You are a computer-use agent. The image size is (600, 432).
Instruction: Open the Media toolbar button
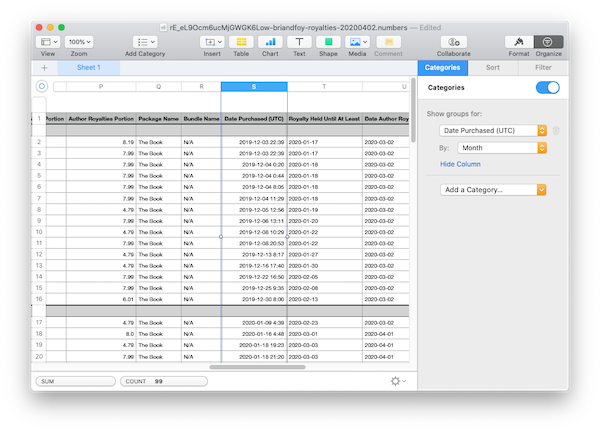click(x=357, y=42)
